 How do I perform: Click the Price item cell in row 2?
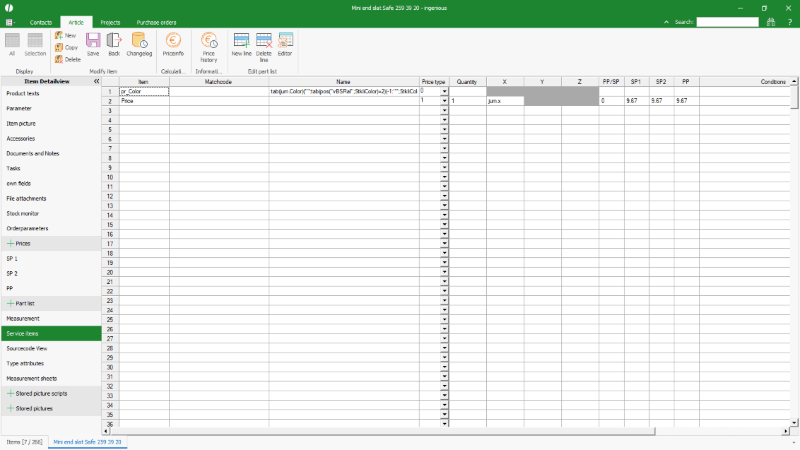tap(144, 101)
